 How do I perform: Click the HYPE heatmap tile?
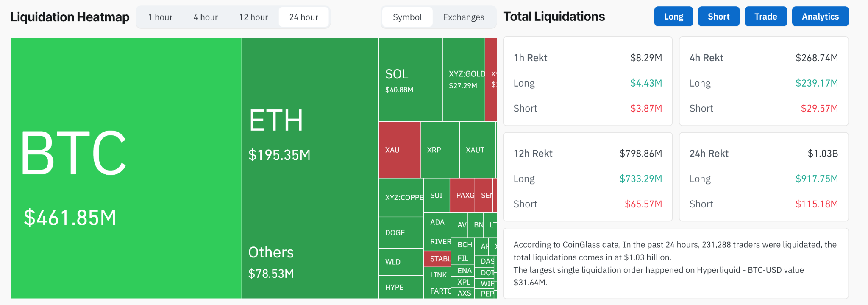[401, 287]
